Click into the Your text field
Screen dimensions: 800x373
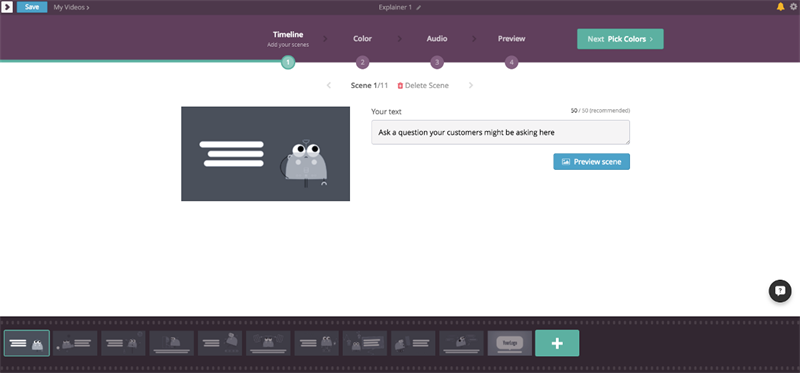501,133
